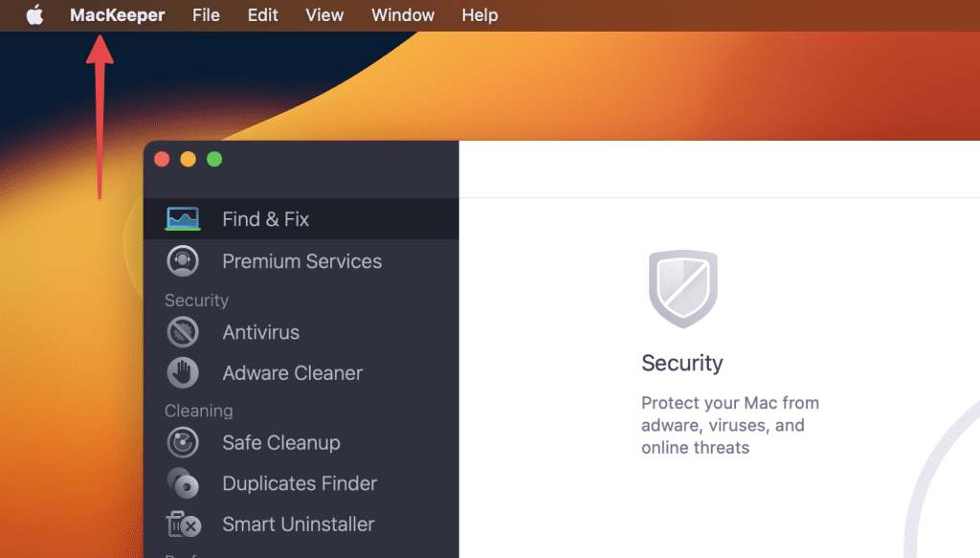This screenshot has height=558, width=980.
Task: Open the Help menu
Action: pyautogui.click(x=479, y=15)
